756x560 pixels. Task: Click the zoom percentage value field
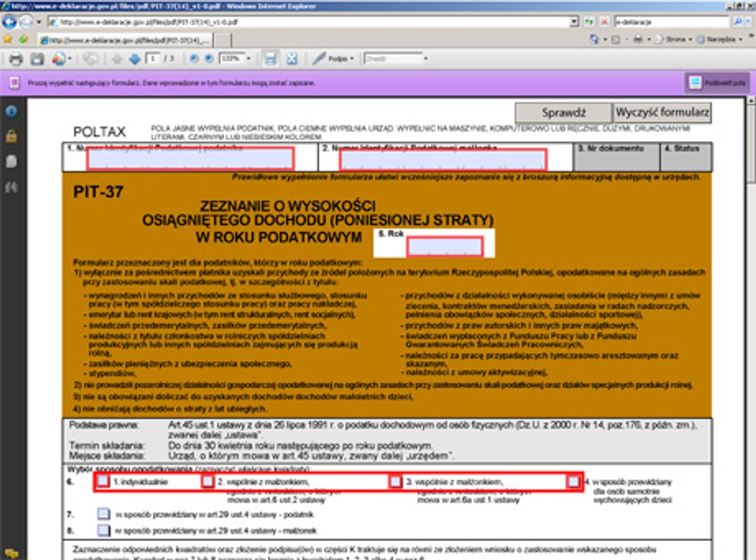point(231,59)
